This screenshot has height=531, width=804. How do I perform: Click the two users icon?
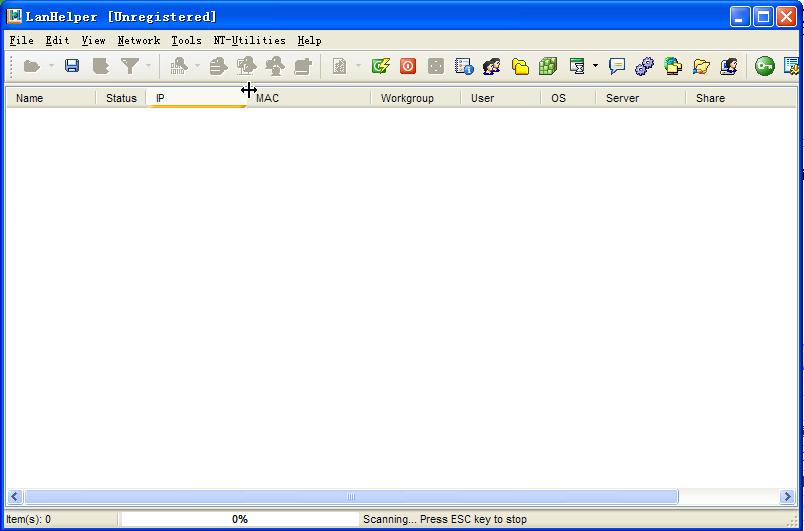[x=492, y=66]
